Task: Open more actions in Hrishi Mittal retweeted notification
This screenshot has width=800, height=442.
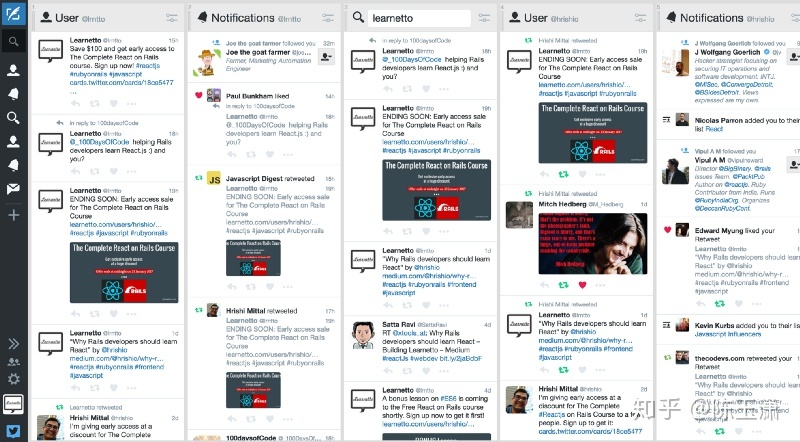Action: coord(288,419)
